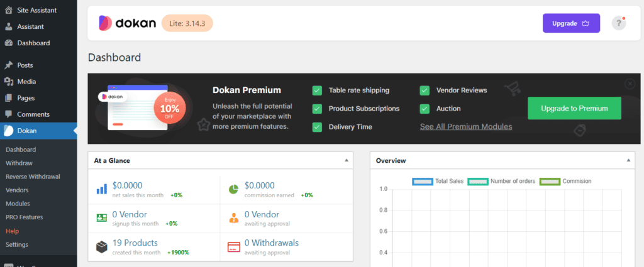The width and height of the screenshot is (644, 267).
Task: Open Help submenu item
Action: coord(13,231)
